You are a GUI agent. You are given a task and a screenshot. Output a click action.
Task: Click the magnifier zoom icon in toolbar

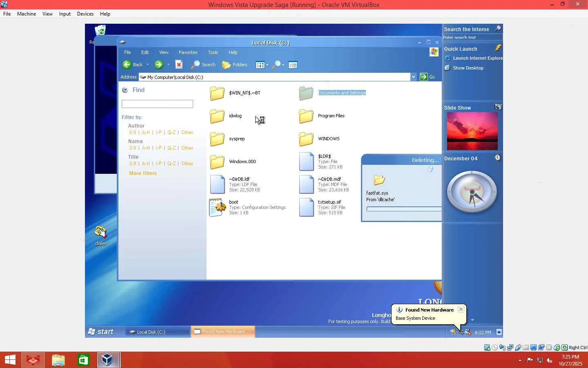(276, 65)
